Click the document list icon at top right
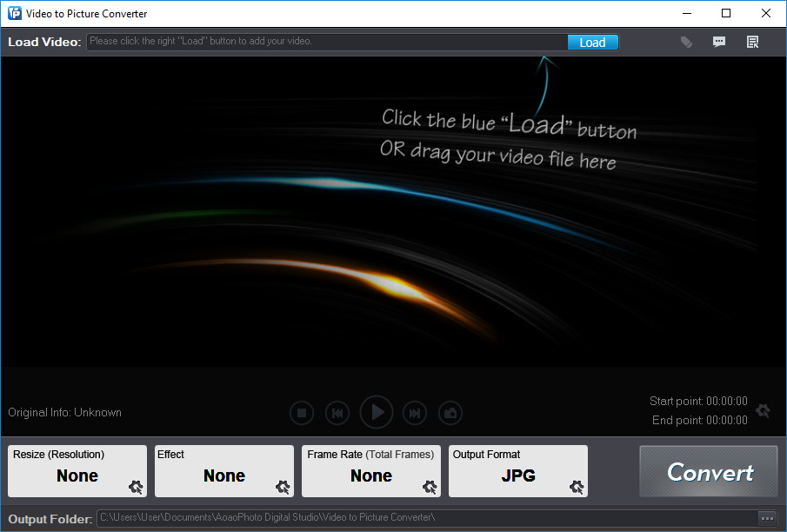This screenshot has height=532, width=787. (x=752, y=42)
